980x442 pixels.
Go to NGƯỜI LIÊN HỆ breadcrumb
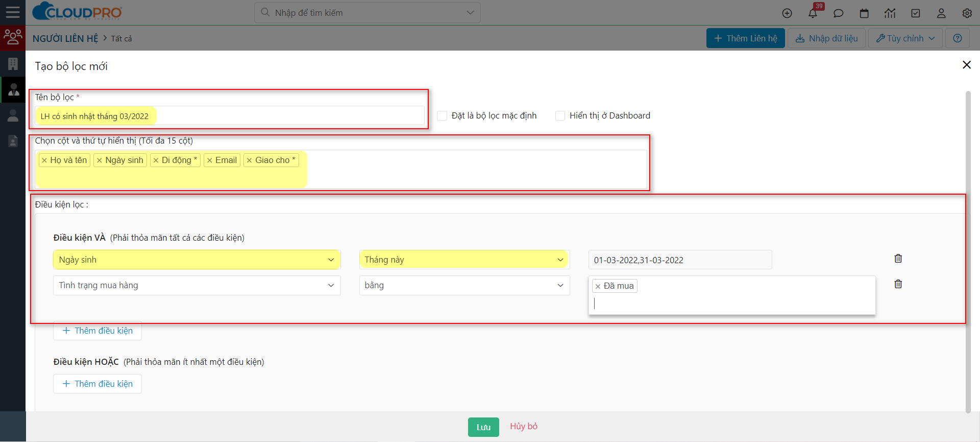[65, 38]
